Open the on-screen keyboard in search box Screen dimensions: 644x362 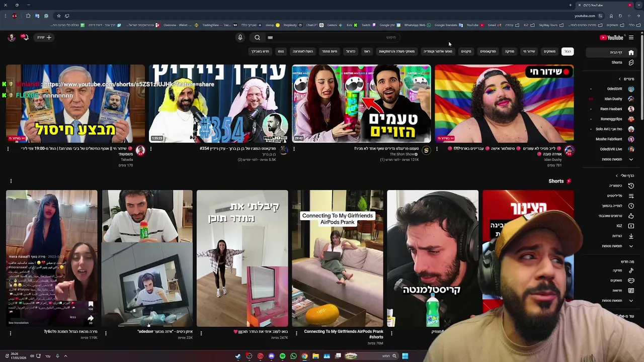(270, 38)
